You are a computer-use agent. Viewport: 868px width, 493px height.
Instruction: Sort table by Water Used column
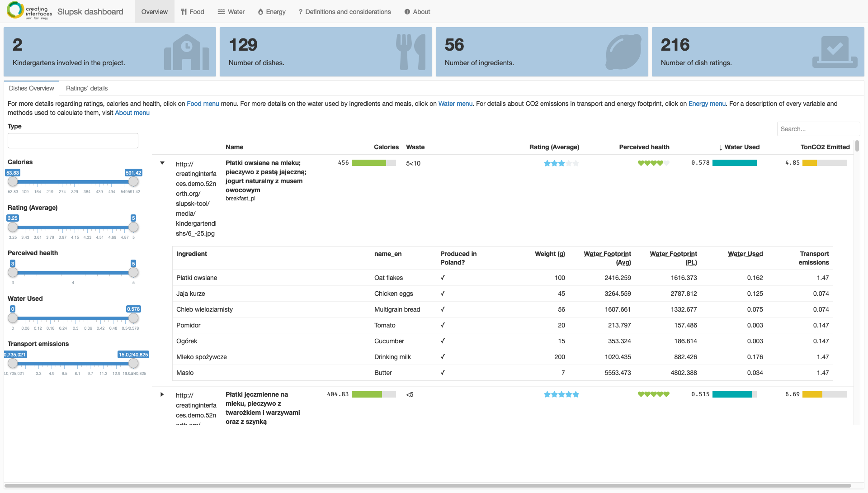(x=741, y=147)
